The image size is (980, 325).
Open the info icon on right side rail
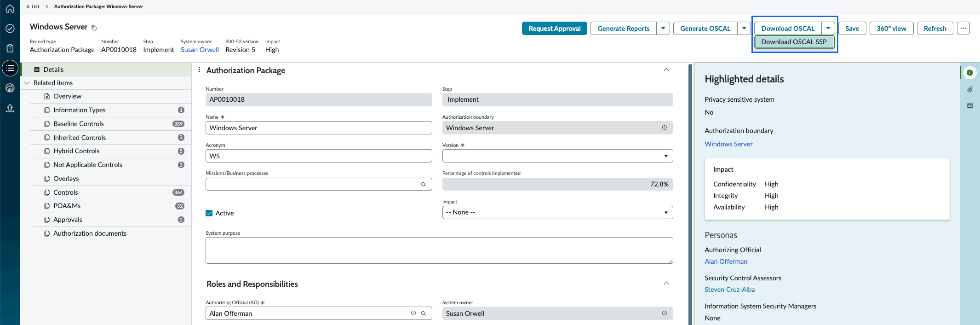click(x=969, y=73)
